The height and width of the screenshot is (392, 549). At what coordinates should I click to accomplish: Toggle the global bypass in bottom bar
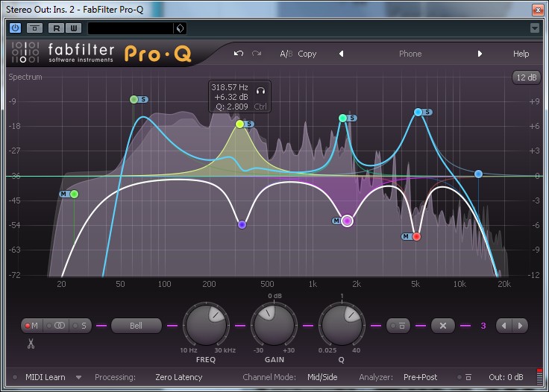465,377
